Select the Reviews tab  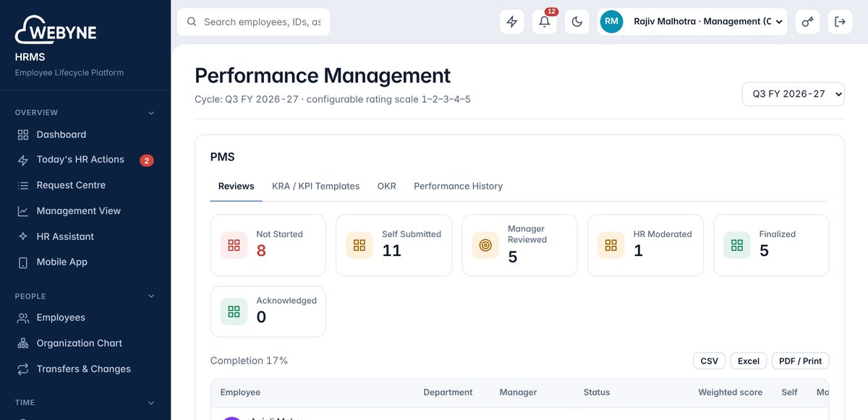pos(237,187)
